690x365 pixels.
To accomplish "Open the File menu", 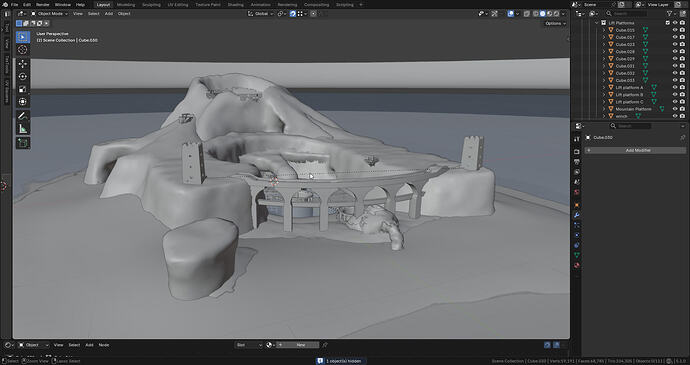I will (x=15, y=4).
